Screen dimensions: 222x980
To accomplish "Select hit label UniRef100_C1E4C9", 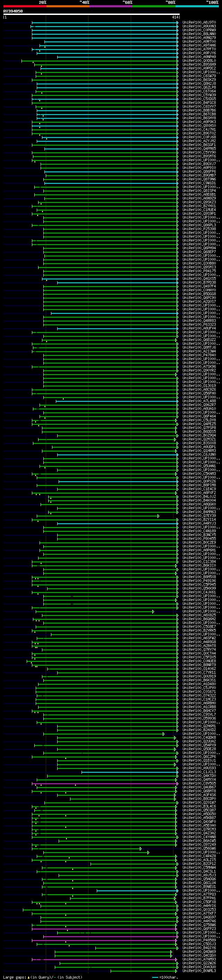I will coord(199,489).
